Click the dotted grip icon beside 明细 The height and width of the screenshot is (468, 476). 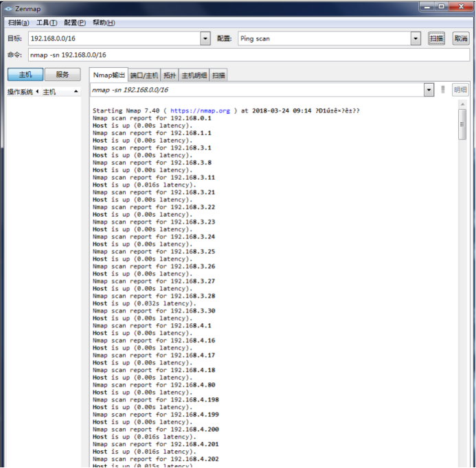(443, 89)
